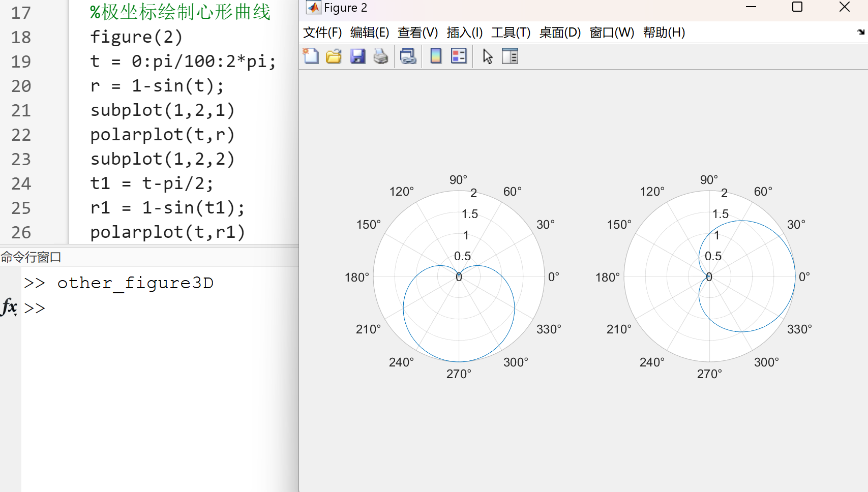Open the 查看(V) menu
The image size is (868, 492).
click(x=417, y=33)
